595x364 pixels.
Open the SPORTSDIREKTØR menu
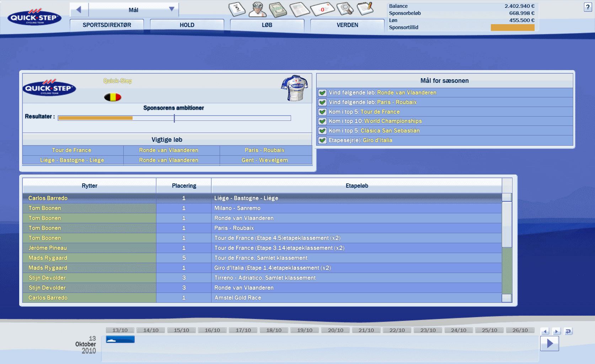pos(107,25)
